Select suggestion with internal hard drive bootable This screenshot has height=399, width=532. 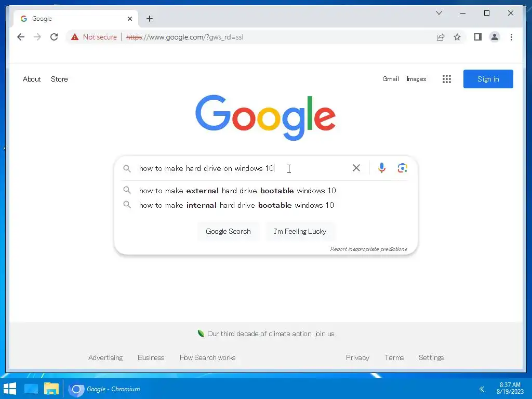(x=236, y=205)
